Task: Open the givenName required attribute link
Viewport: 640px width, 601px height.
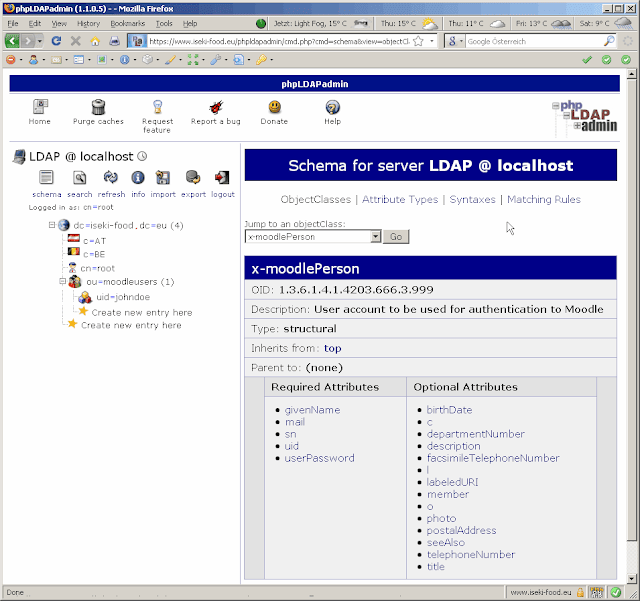Action: point(312,410)
